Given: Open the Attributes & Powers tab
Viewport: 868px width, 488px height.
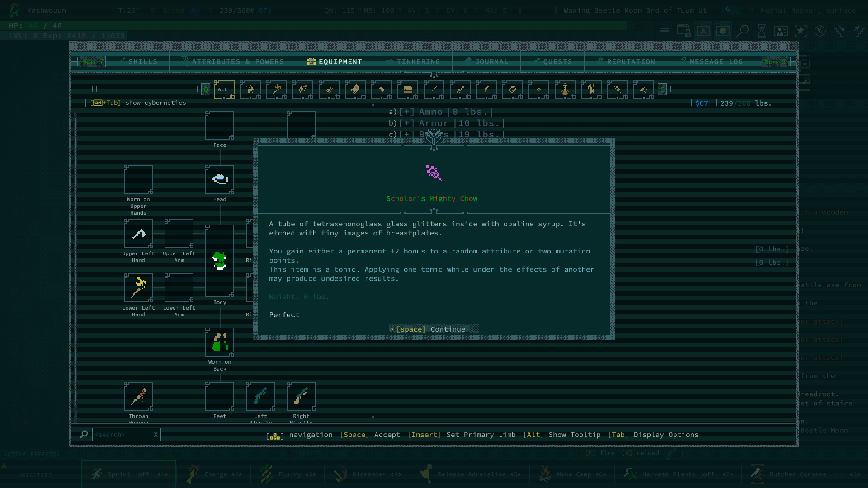Looking at the screenshot, I should [x=233, y=62].
